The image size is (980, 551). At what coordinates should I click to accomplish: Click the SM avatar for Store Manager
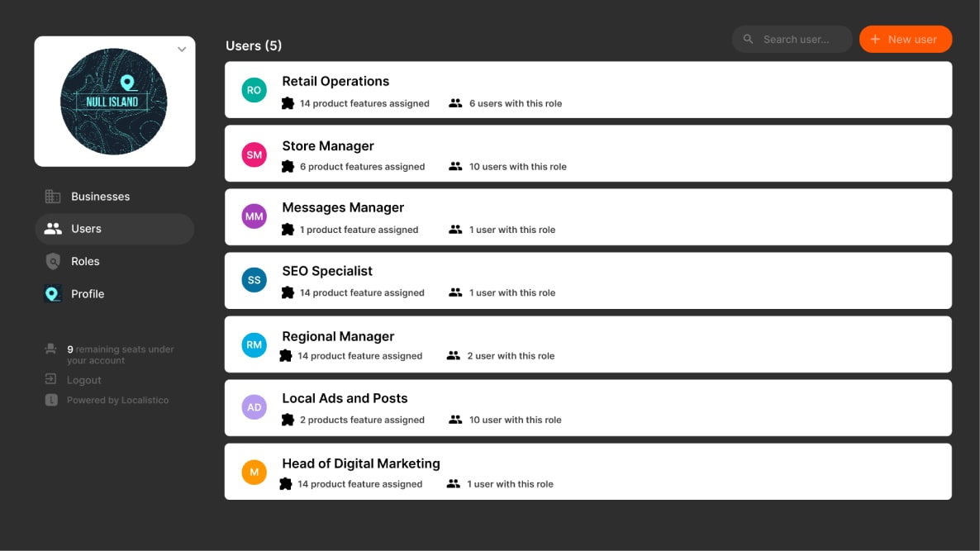pos(254,154)
